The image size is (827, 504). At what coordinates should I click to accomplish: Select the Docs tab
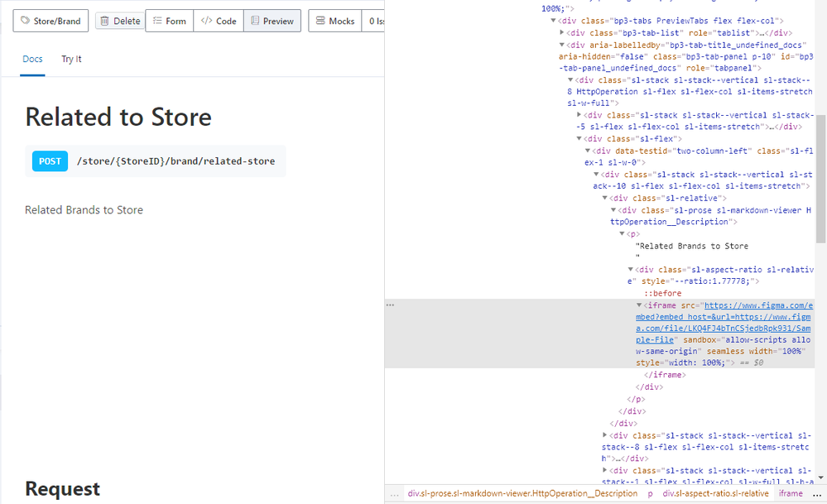[x=32, y=60]
